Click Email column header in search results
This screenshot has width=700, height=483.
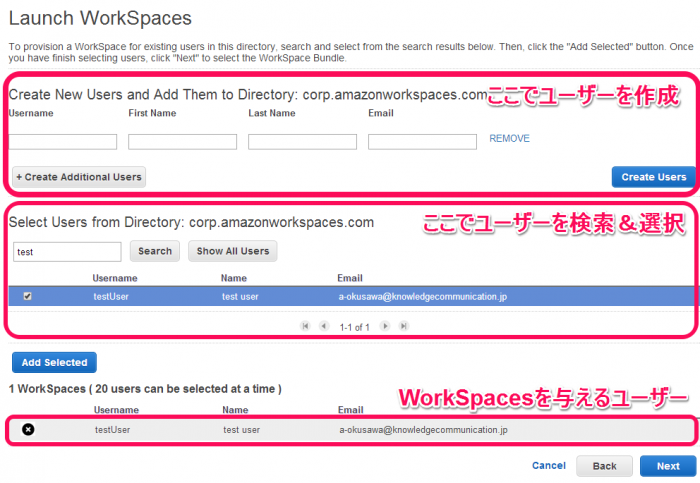click(x=350, y=278)
